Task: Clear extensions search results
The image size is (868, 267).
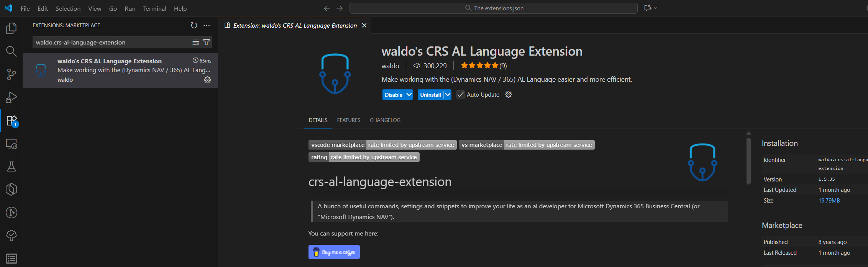Action: (x=196, y=42)
